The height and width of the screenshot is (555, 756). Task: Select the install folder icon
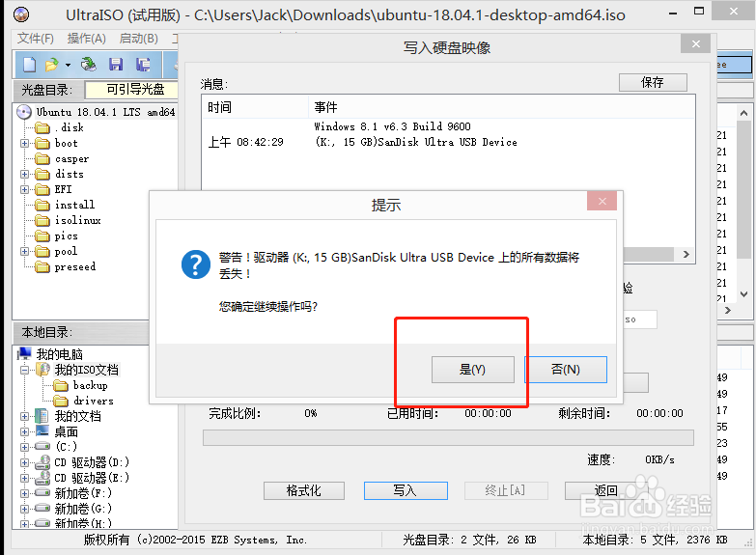42,205
